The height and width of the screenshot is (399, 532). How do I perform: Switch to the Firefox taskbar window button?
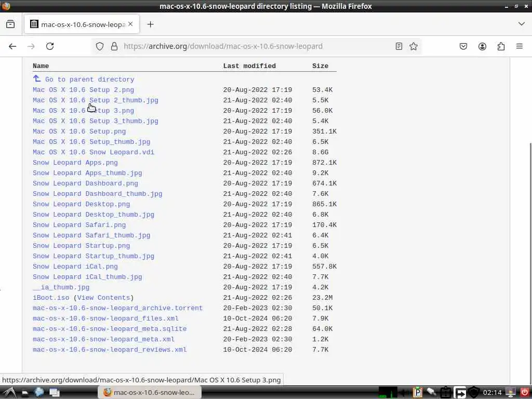(149, 393)
